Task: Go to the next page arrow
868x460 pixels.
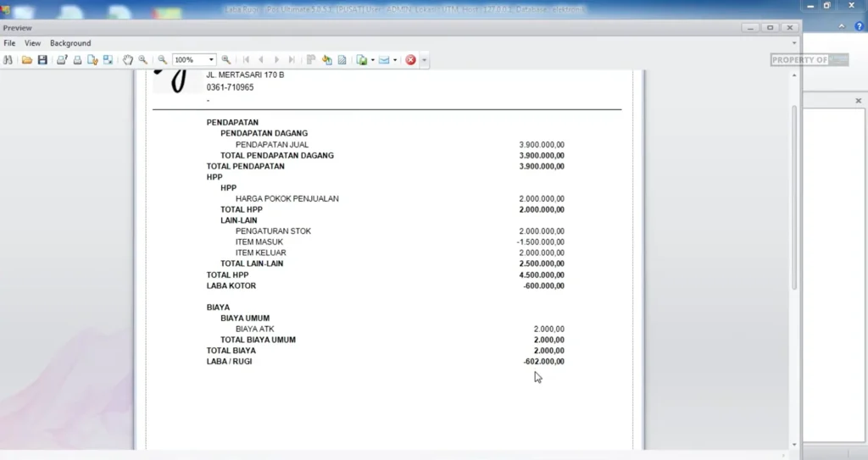Action: coord(276,60)
